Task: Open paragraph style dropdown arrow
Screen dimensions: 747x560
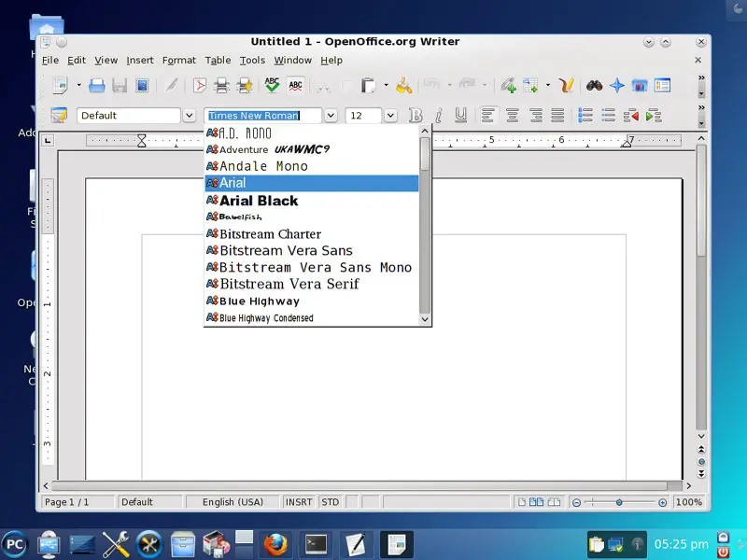Action: pos(190,115)
